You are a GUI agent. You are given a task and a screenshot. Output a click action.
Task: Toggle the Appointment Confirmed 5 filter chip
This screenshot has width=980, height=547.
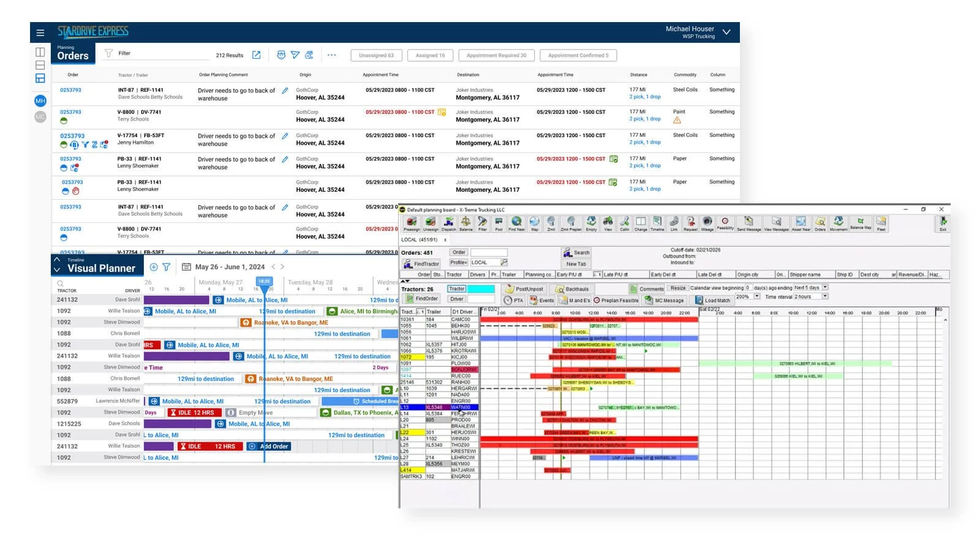pyautogui.click(x=578, y=55)
